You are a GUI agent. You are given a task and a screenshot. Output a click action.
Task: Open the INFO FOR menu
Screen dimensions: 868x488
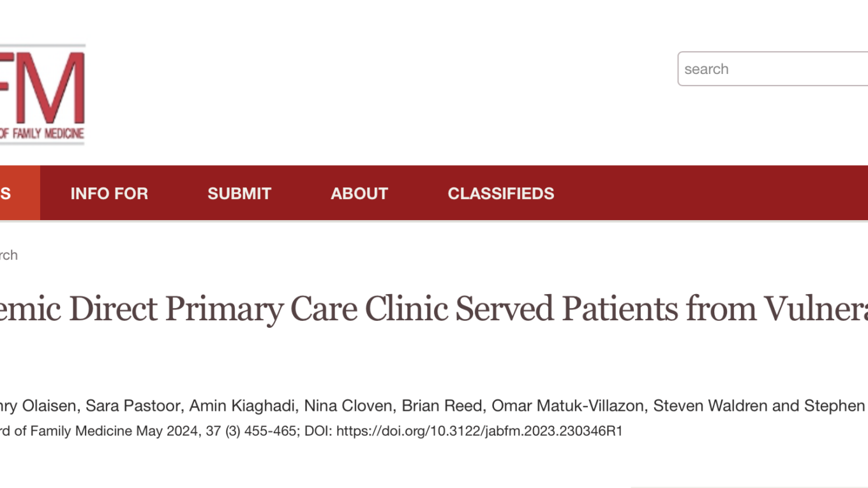pos(109,193)
